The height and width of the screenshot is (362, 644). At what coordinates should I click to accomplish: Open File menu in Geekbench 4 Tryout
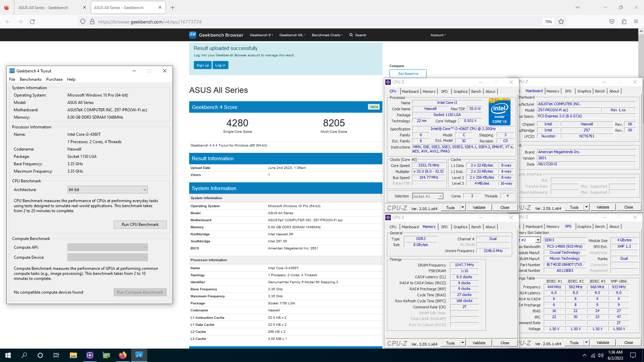click(x=12, y=79)
